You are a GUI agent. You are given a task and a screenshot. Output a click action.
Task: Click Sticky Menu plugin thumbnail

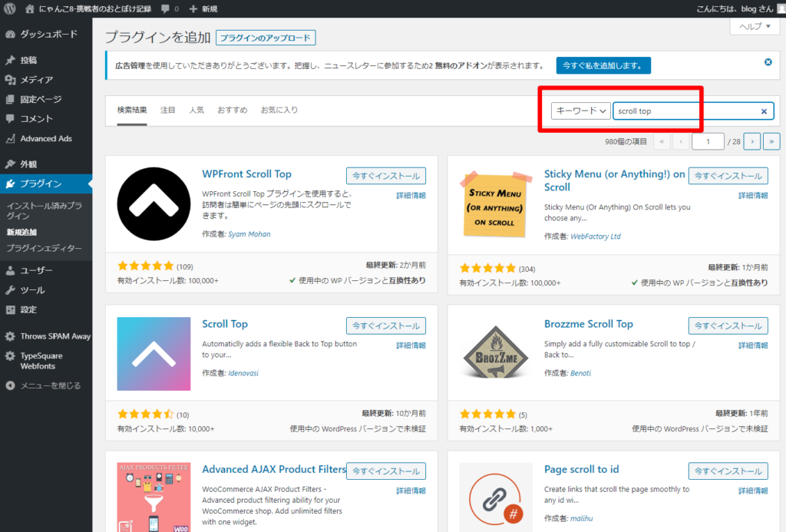click(x=496, y=204)
